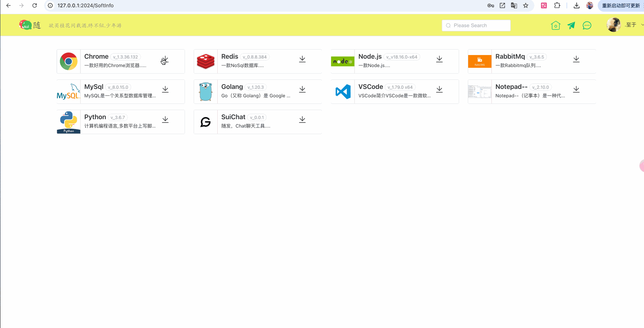Click the Golang description text
This screenshot has height=328, width=644.
(256, 96)
